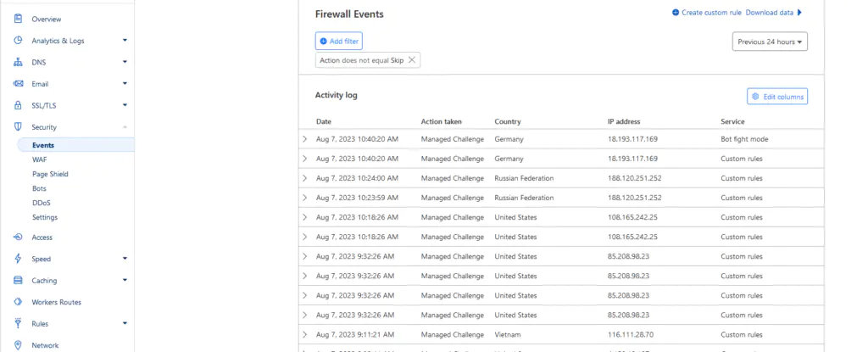Viewport: 868px width, 352px height.
Task: Click the Analytics & Logs clock icon
Action: click(x=18, y=41)
